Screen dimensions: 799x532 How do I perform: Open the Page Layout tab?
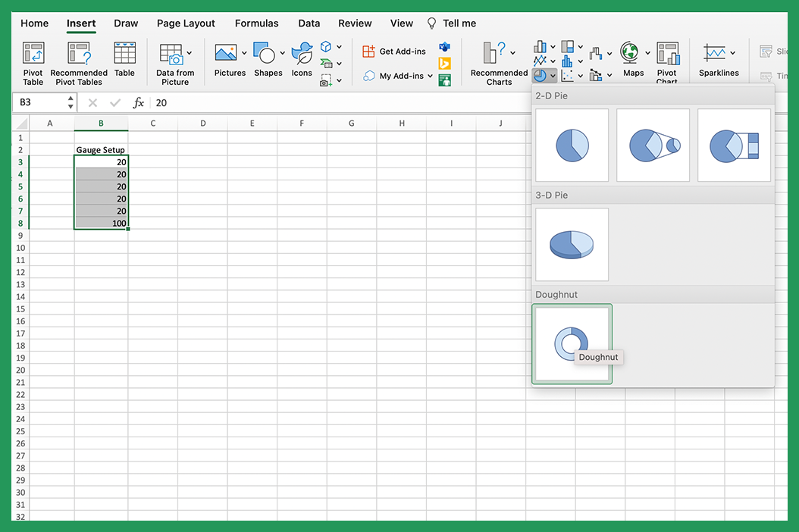point(186,23)
